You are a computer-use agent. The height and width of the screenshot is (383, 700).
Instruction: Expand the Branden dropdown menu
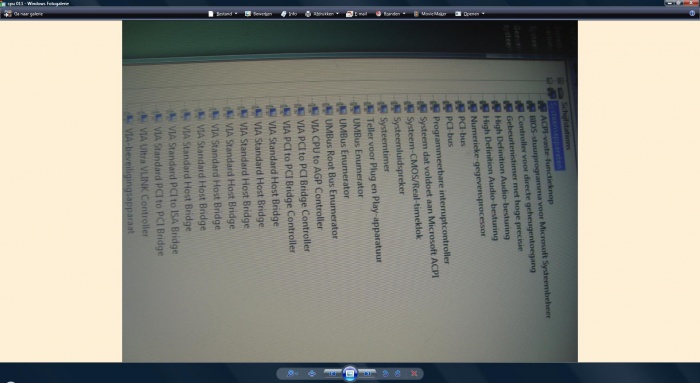(x=391, y=14)
